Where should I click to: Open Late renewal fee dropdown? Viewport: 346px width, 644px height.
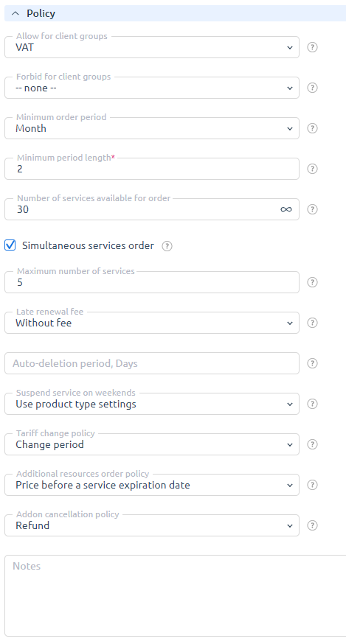(x=152, y=323)
